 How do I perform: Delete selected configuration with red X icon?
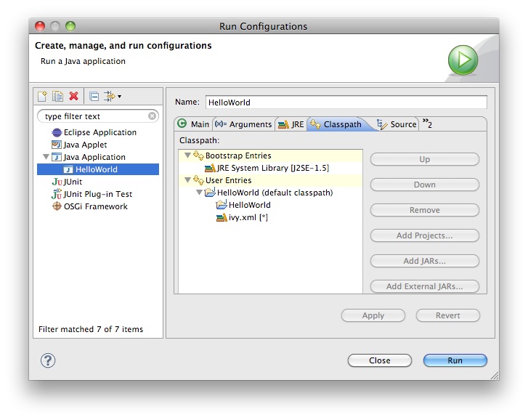[73, 96]
